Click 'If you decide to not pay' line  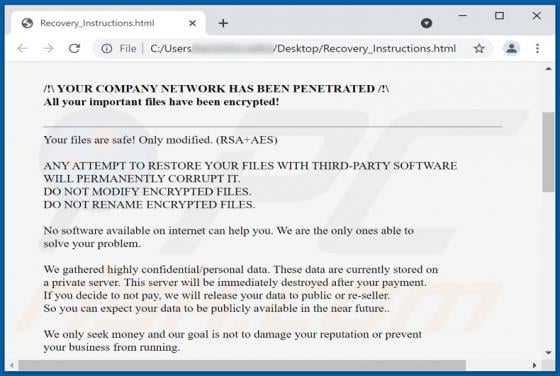click(217, 295)
